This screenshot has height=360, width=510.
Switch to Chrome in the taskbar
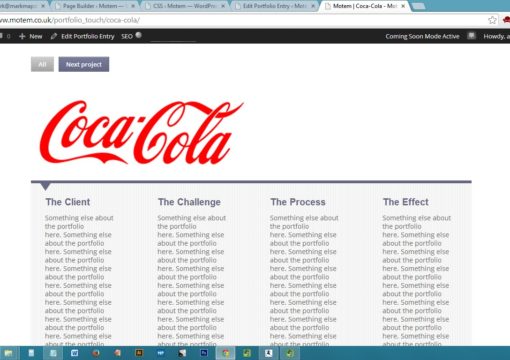point(226,353)
